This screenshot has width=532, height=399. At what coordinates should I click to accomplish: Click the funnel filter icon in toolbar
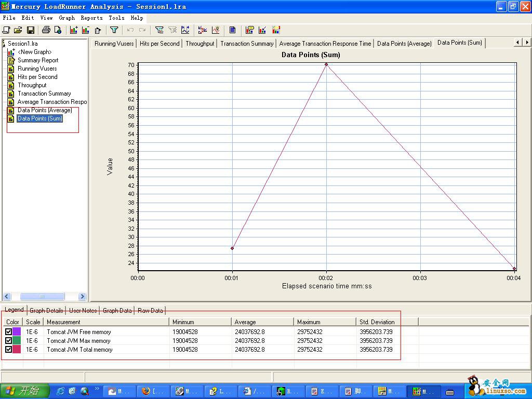click(114, 30)
